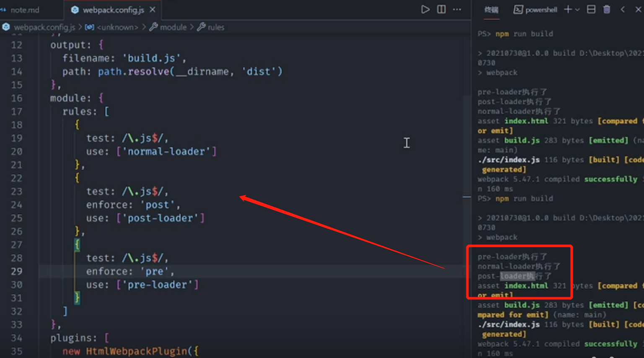Open the editor More Actions ellipsis

[x=457, y=10]
